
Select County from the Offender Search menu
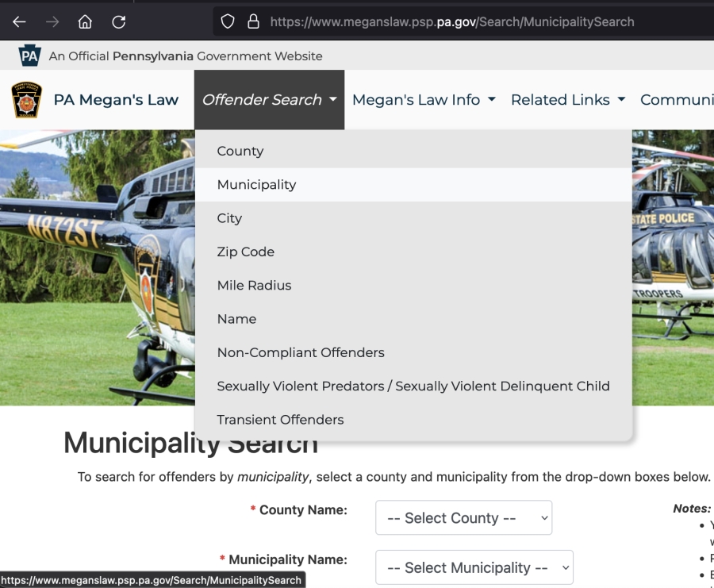coord(413,151)
